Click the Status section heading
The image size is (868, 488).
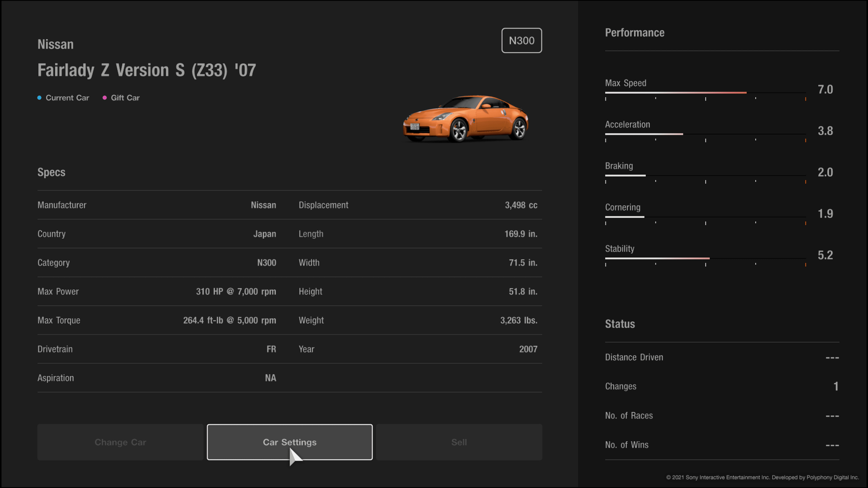coord(620,324)
